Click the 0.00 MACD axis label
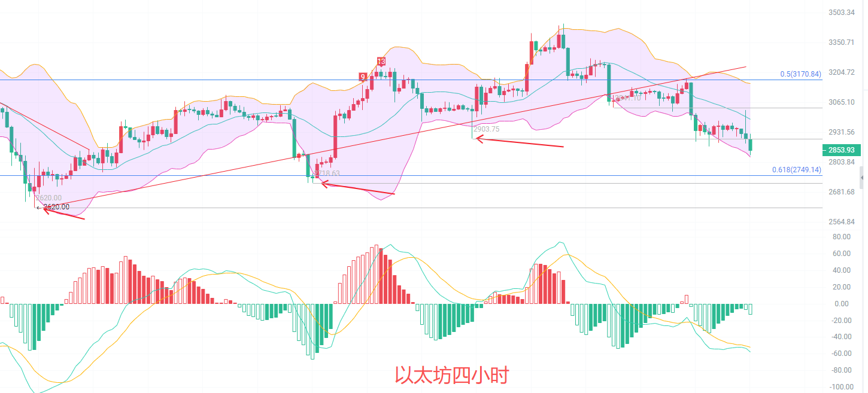 843,304
